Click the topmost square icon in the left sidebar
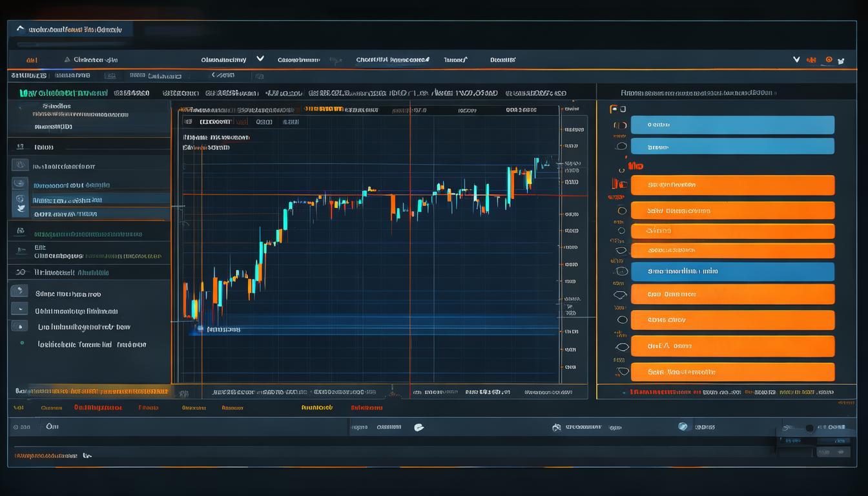 (20, 165)
